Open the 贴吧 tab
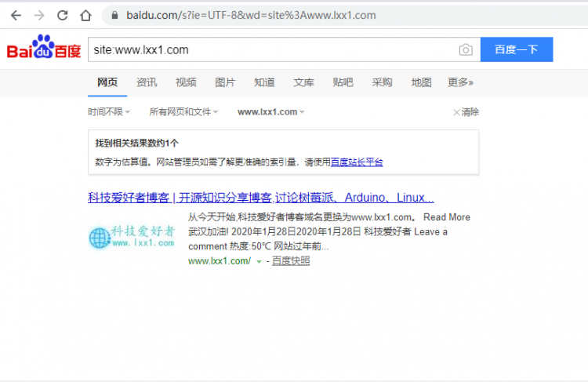The height and width of the screenshot is (382, 588). pos(343,82)
